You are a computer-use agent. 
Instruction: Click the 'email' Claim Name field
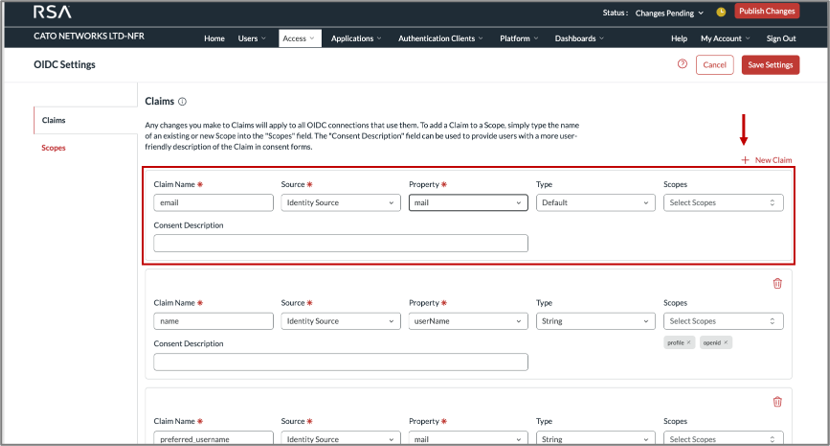213,203
